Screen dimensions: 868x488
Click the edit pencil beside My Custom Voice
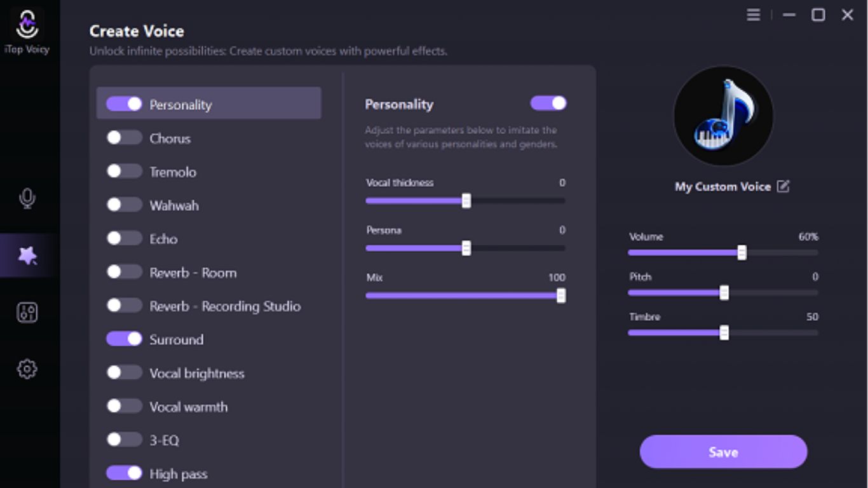coord(783,186)
